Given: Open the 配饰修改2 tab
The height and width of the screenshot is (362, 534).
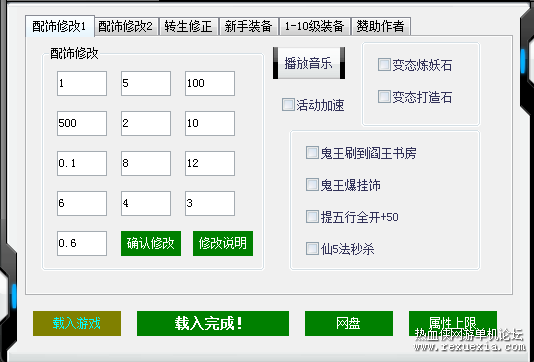Looking at the screenshot, I should pyautogui.click(x=126, y=27).
